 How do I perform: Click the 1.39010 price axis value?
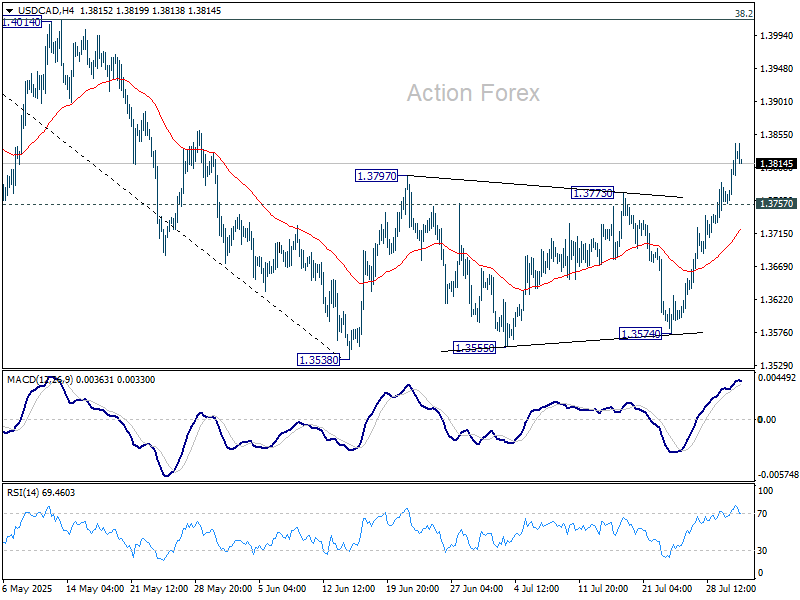click(777, 102)
